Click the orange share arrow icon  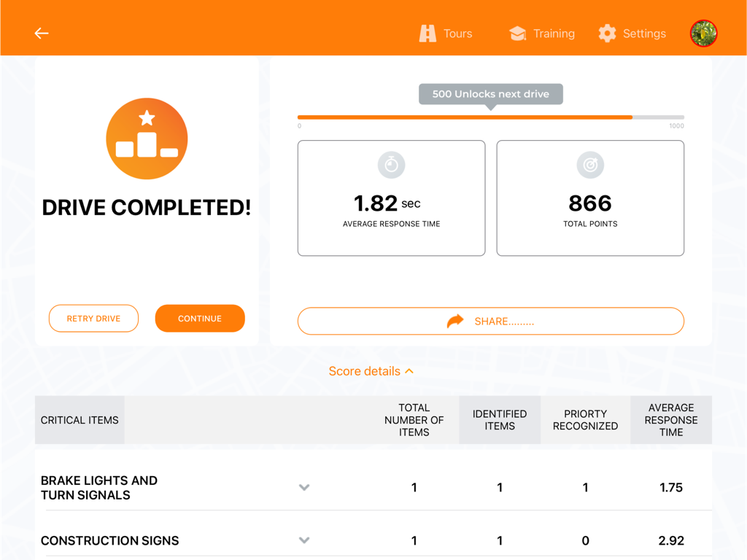click(x=455, y=321)
